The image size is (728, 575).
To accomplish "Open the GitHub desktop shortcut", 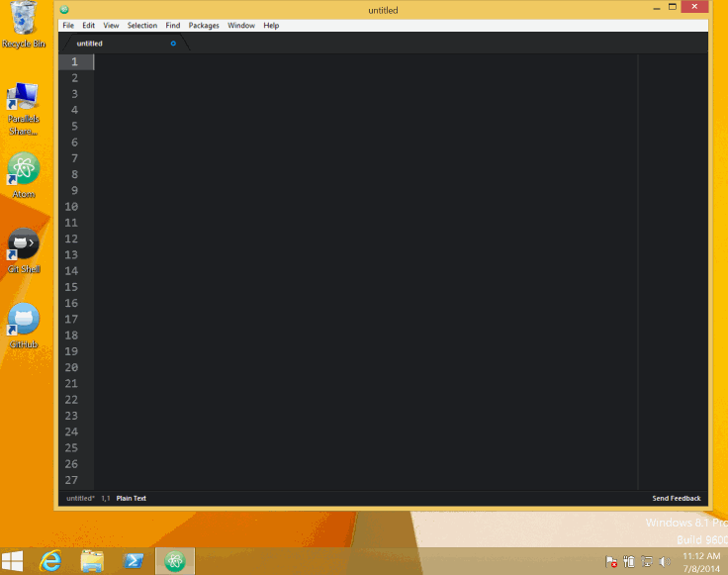I will [x=24, y=321].
